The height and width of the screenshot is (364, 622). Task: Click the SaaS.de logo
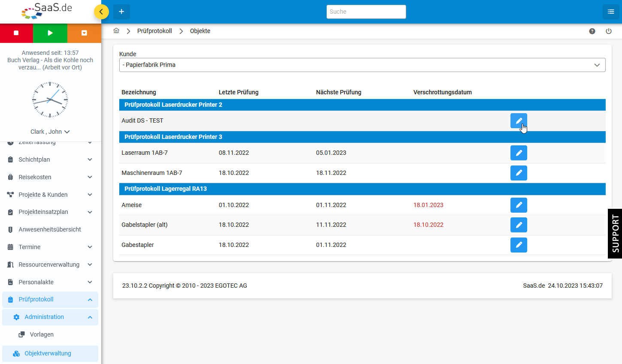coord(47,11)
